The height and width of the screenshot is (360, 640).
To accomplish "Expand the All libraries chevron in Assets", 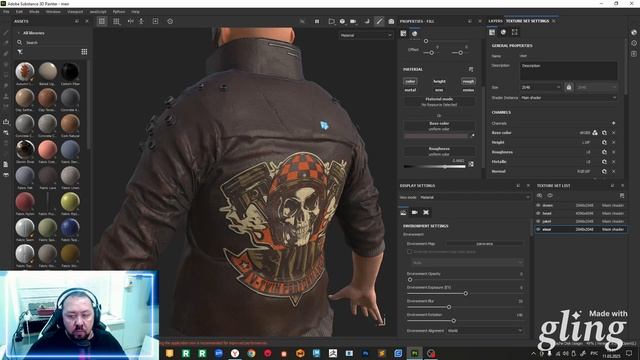I will 18,33.
